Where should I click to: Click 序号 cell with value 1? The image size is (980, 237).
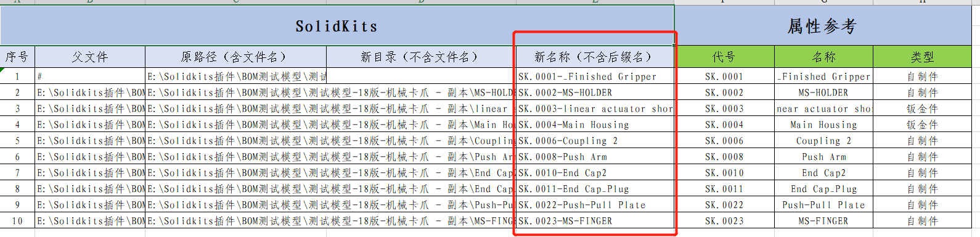tap(17, 77)
